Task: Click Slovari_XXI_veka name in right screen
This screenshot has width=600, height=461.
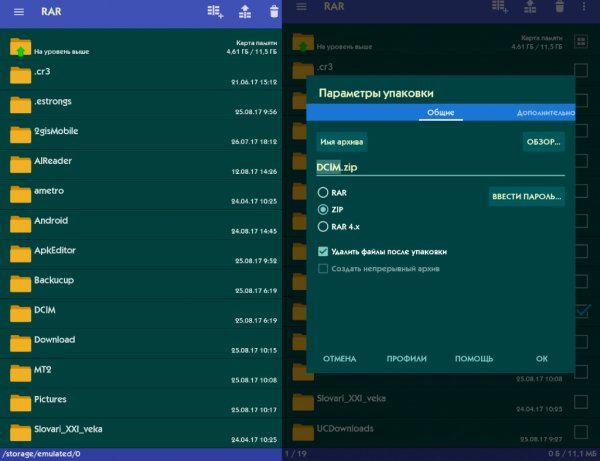Action: point(351,399)
